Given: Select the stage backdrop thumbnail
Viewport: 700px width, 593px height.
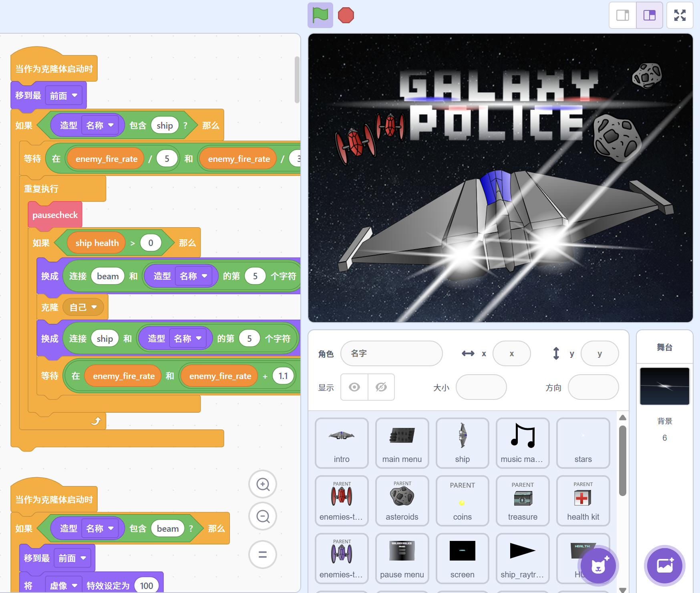Looking at the screenshot, I should coord(665,386).
